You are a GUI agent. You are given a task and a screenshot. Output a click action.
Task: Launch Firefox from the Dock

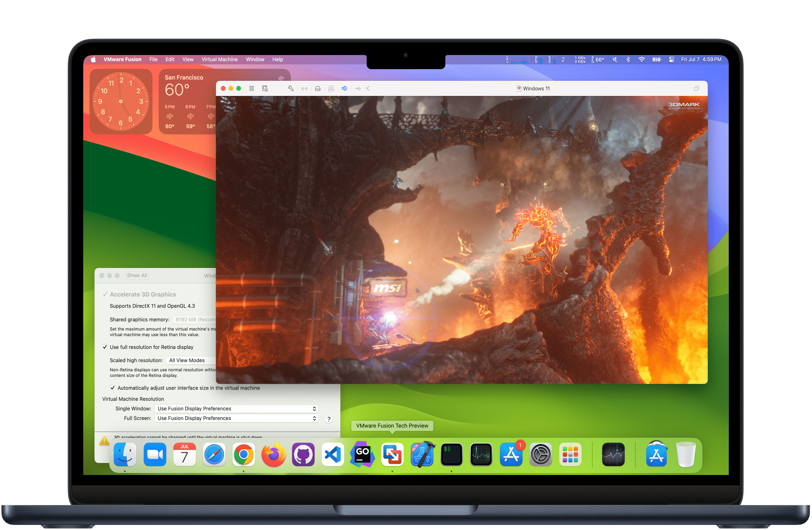tap(274, 455)
